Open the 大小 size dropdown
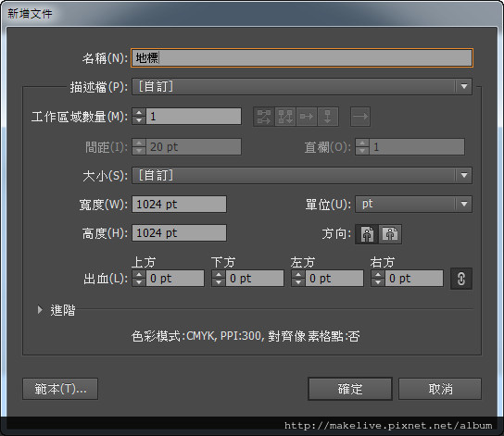The width and height of the screenshot is (504, 436). 302,175
